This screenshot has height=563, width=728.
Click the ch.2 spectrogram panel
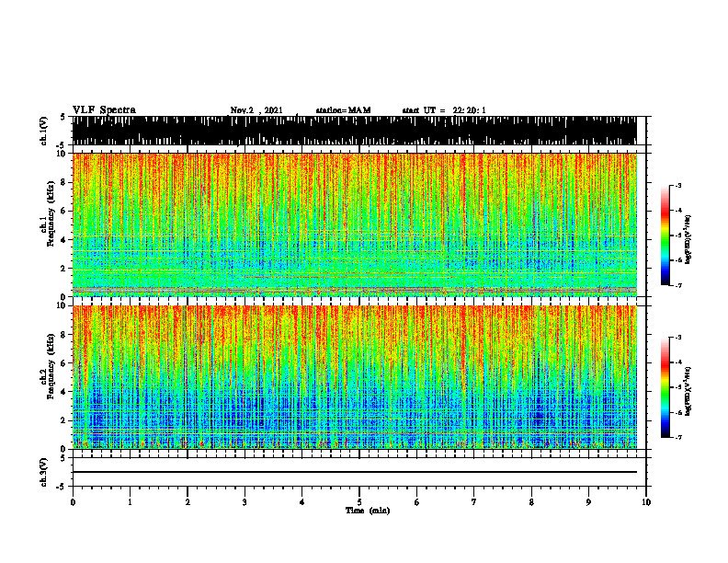[x=354, y=377]
